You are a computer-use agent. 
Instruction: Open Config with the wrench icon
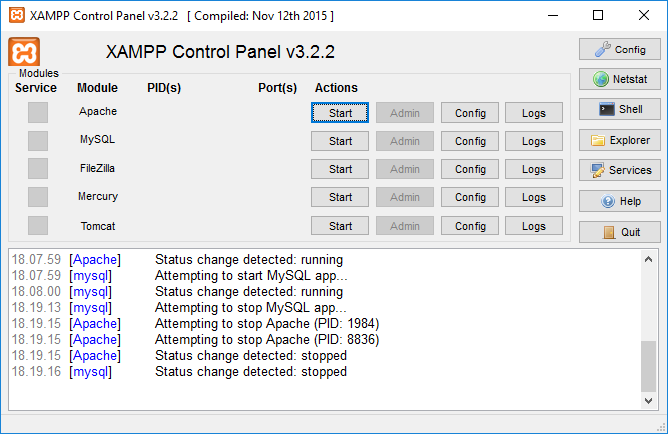click(x=620, y=49)
